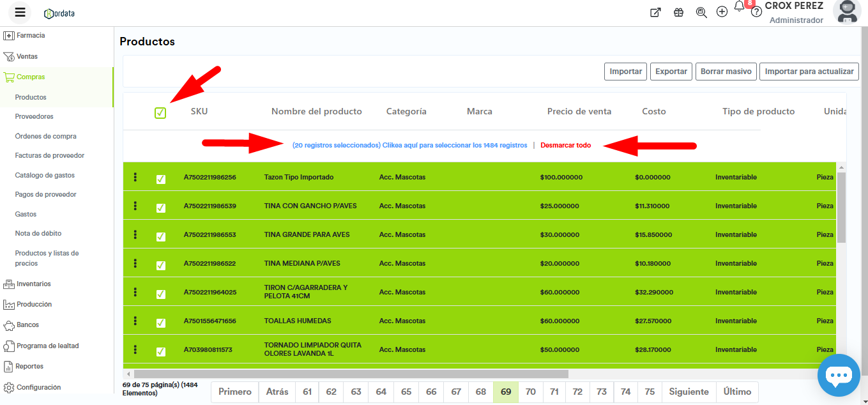Click the horizontal scrollbar under the table
868x405 pixels.
[351, 374]
